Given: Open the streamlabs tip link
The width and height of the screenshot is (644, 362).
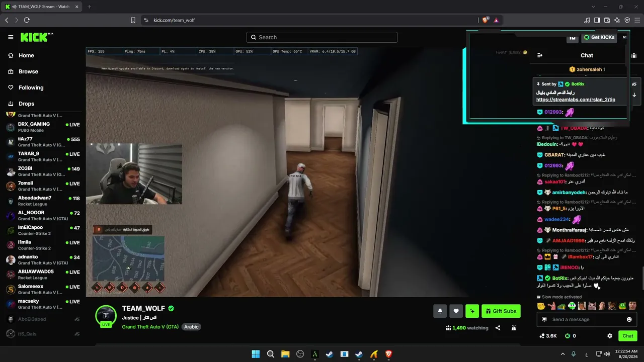Looking at the screenshot, I should point(576,100).
